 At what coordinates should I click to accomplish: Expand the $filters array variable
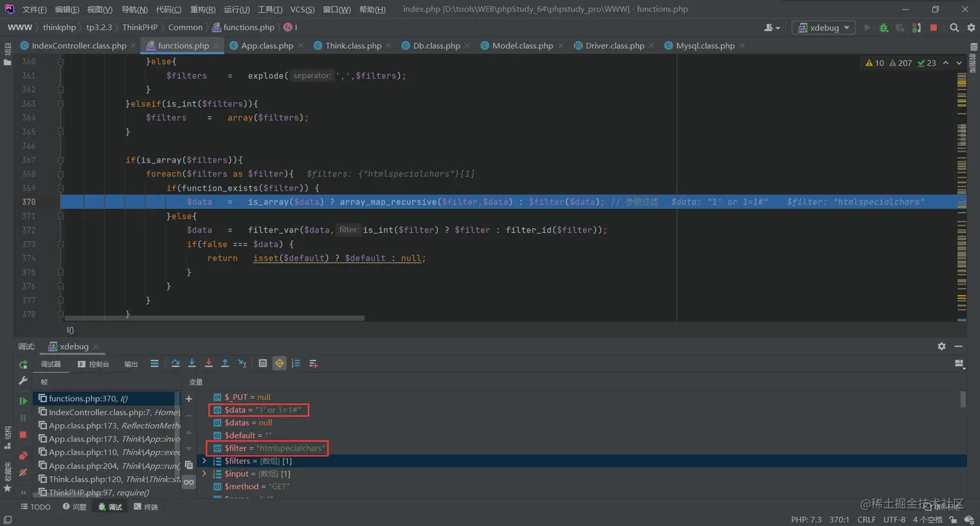coord(204,461)
